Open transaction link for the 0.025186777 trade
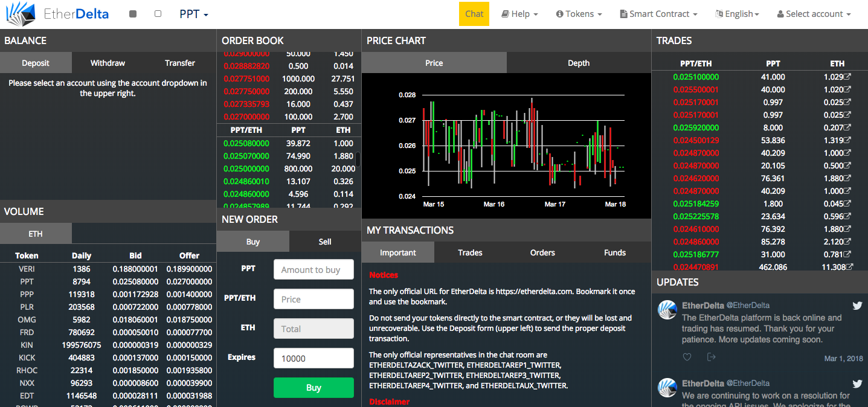 pos(847,254)
